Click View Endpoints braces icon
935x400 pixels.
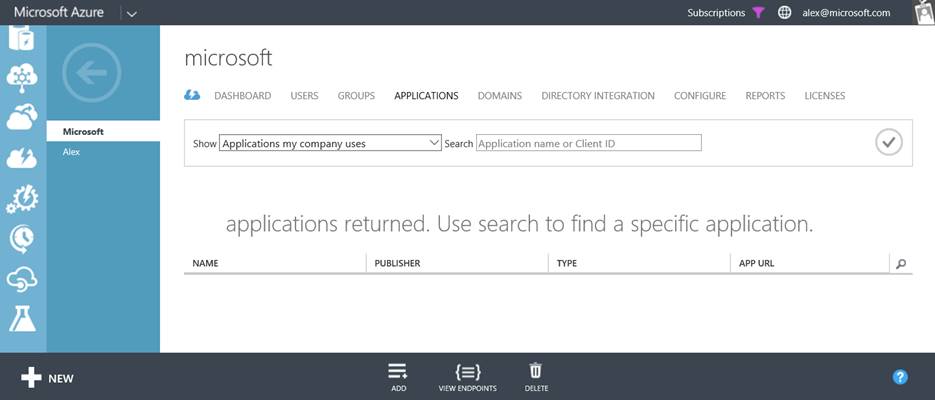click(x=468, y=372)
